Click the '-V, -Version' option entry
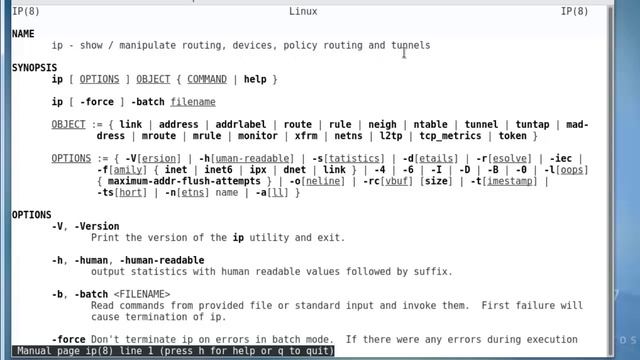The image size is (640, 360). click(x=85, y=226)
